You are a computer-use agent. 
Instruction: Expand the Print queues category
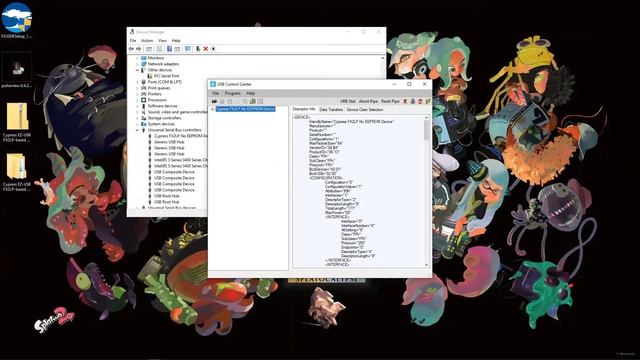pyautogui.click(x=137, y=88)
